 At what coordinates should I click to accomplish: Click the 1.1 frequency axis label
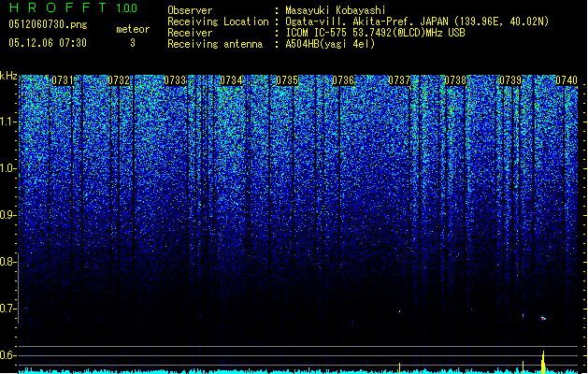pyautogui.click(x=7, y=122)
